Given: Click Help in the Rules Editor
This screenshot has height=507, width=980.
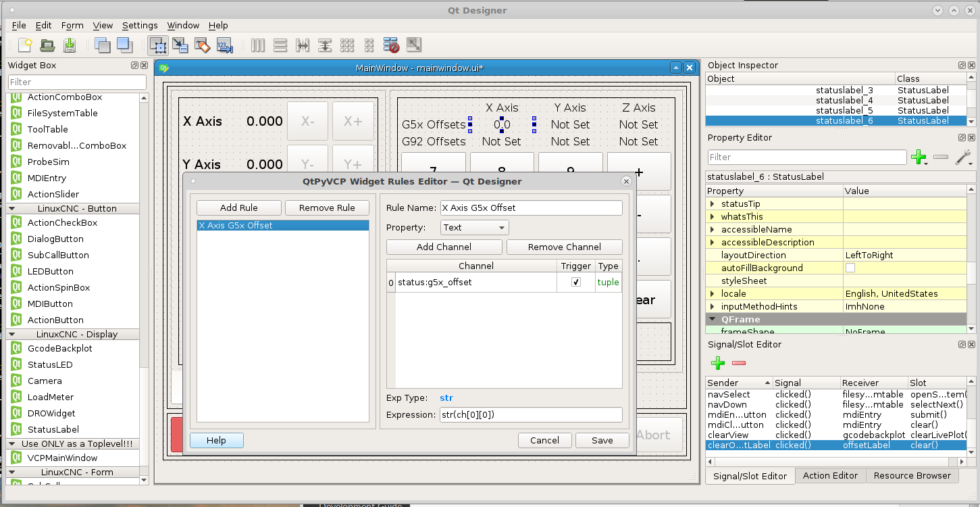Looking at the screenshot, I should [x=216, y=441].
